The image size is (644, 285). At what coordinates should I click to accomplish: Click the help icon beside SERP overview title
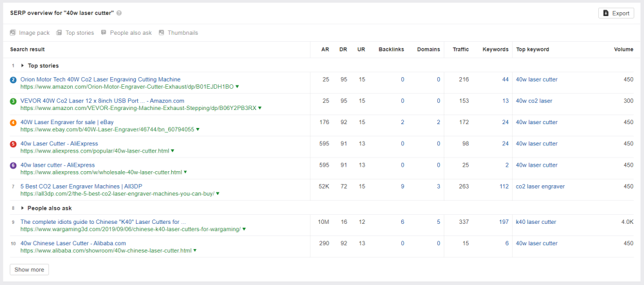click(x=119, y=13)
